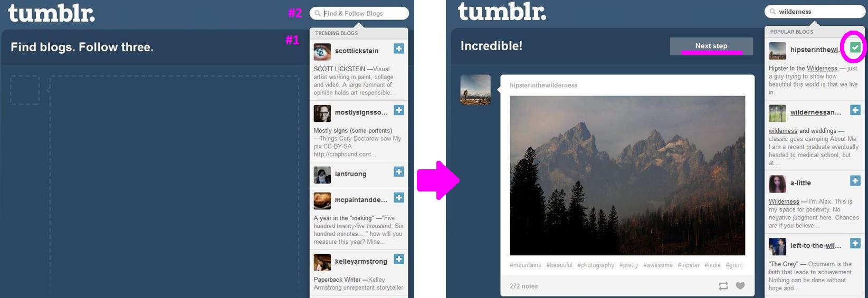Viewport: 868px width, 298px height.
Task: Follow mcpaintandde blog plus icon
Action: pos(399,198)
